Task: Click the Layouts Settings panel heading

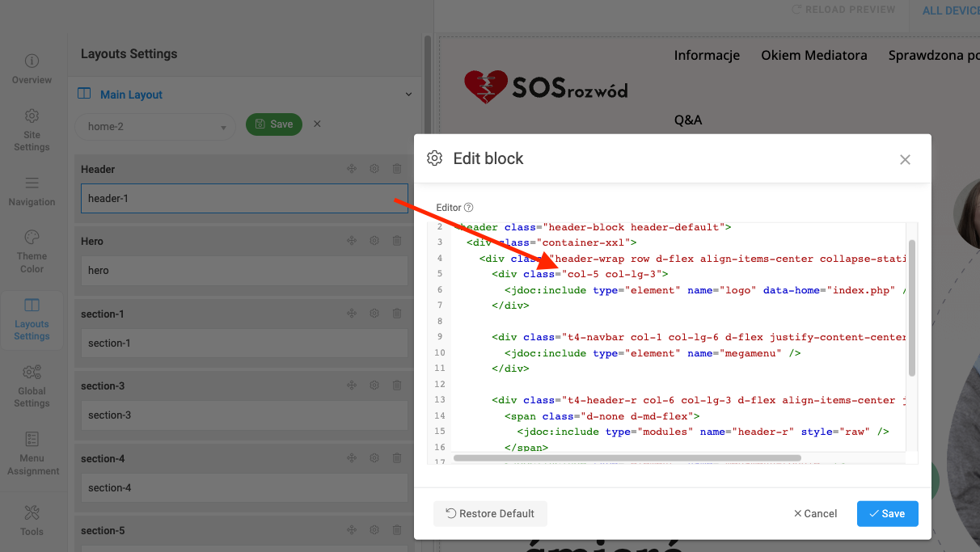Action: (129, 54)
